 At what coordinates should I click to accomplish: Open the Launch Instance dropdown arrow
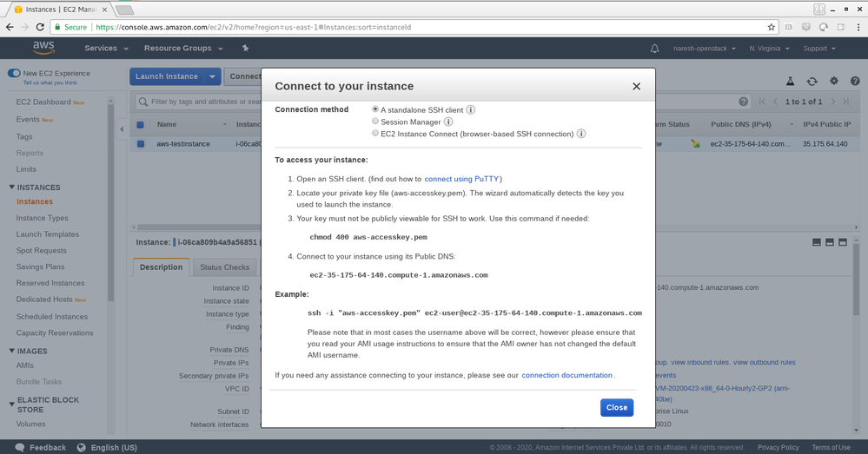[x=212, y=76]
